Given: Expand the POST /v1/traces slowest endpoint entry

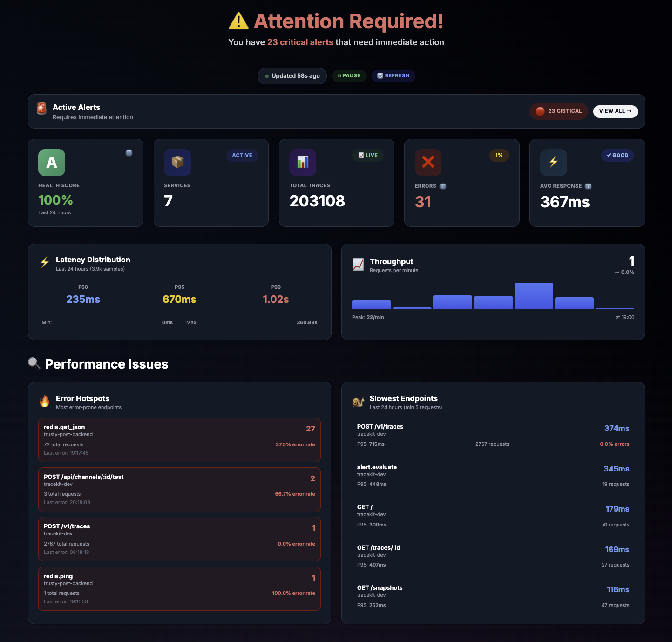Looking at the screenshot, I should coord(493,435).
